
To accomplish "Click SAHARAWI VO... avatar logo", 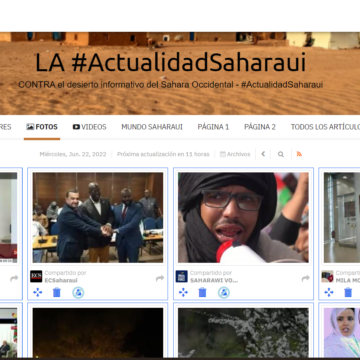I will tap(182, 276).
